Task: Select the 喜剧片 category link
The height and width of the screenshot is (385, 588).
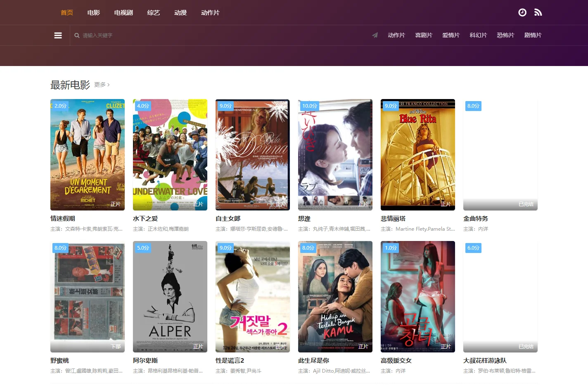Action: point(424,35)
